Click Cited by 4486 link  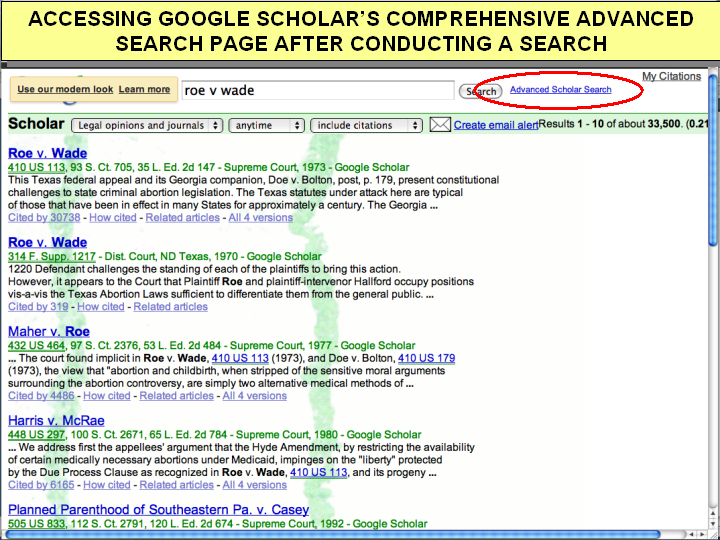coord(41,395)
